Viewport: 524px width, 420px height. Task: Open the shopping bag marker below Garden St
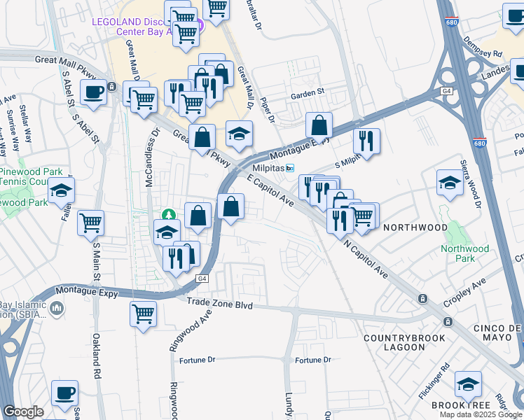point(319,125)
